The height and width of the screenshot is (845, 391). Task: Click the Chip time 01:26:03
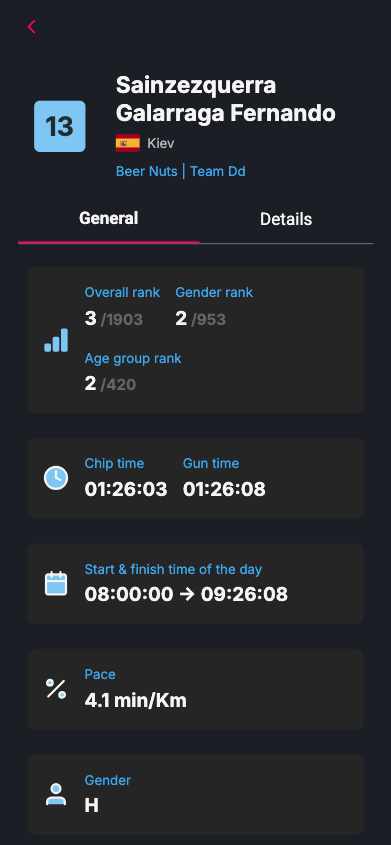(x=126, y=489)
